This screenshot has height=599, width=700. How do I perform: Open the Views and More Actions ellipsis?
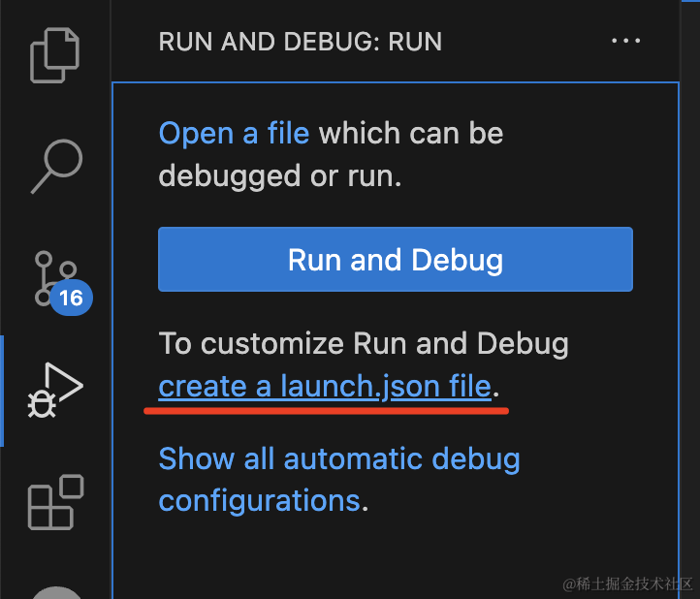(x=625, y=41)
